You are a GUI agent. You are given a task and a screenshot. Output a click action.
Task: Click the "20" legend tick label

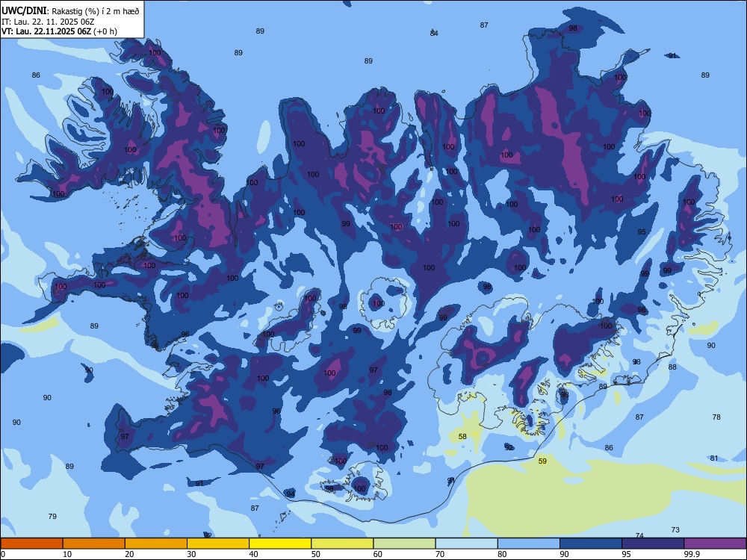129,554
